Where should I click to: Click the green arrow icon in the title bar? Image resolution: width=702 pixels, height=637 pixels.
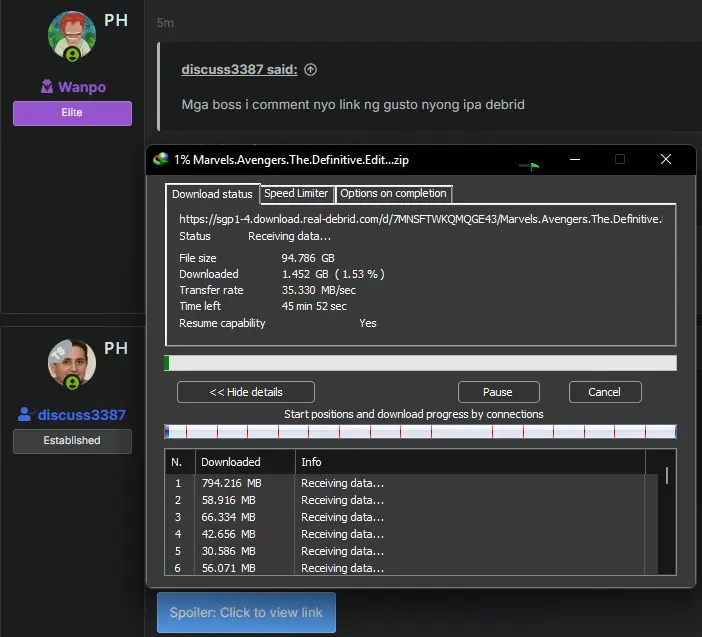(x=530, y=166)
